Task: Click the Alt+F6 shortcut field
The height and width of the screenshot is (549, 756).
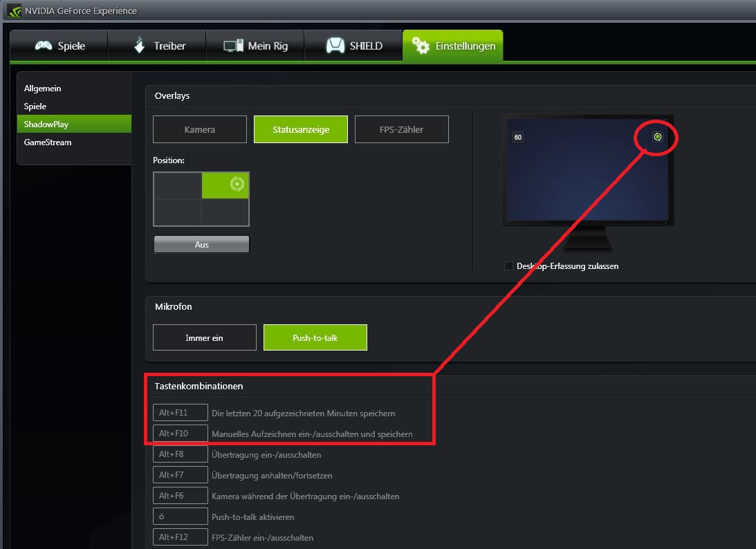Action: (181, 496)
